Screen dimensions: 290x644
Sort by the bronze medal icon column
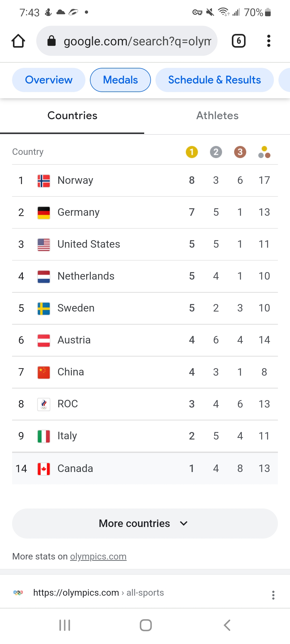coord(240,152)
